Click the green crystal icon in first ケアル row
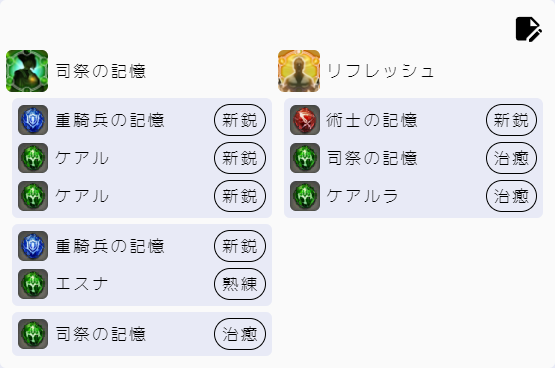This screenshot has width=555, height=368. point(33,158)
